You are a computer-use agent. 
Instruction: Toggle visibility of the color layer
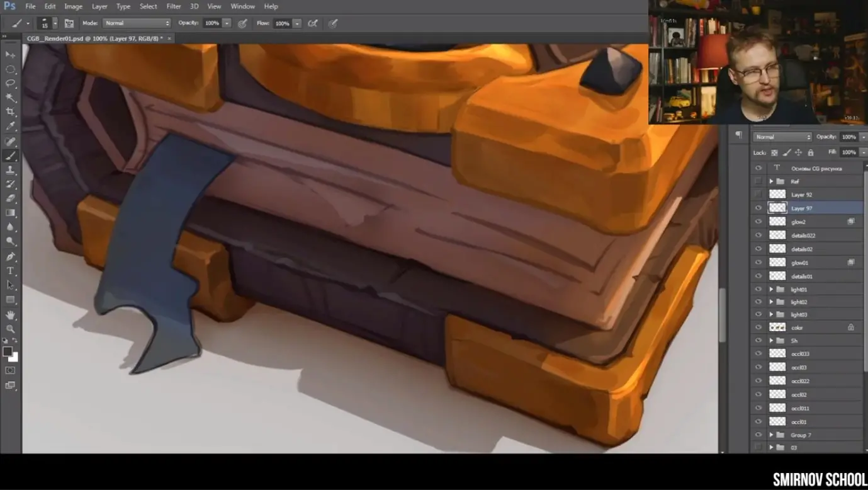(x=758, y=328)
